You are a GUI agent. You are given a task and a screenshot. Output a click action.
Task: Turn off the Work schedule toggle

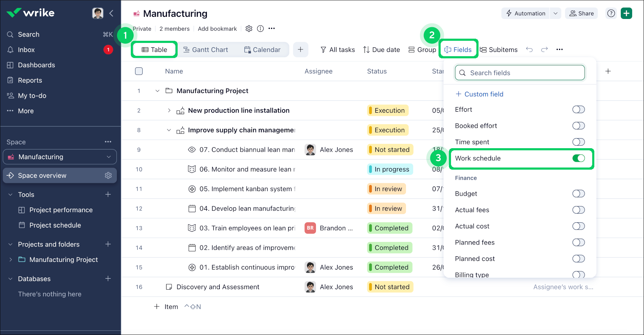pos(578,158)
